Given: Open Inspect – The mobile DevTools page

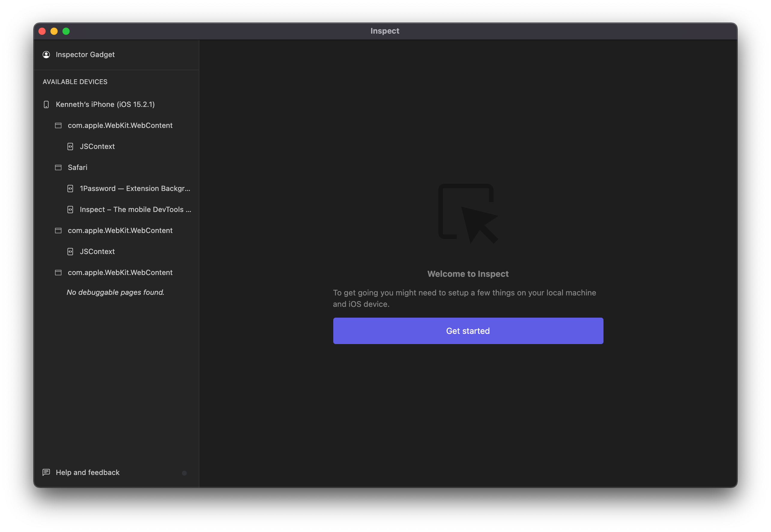Looking at the screenshot, I should (135, 210).
